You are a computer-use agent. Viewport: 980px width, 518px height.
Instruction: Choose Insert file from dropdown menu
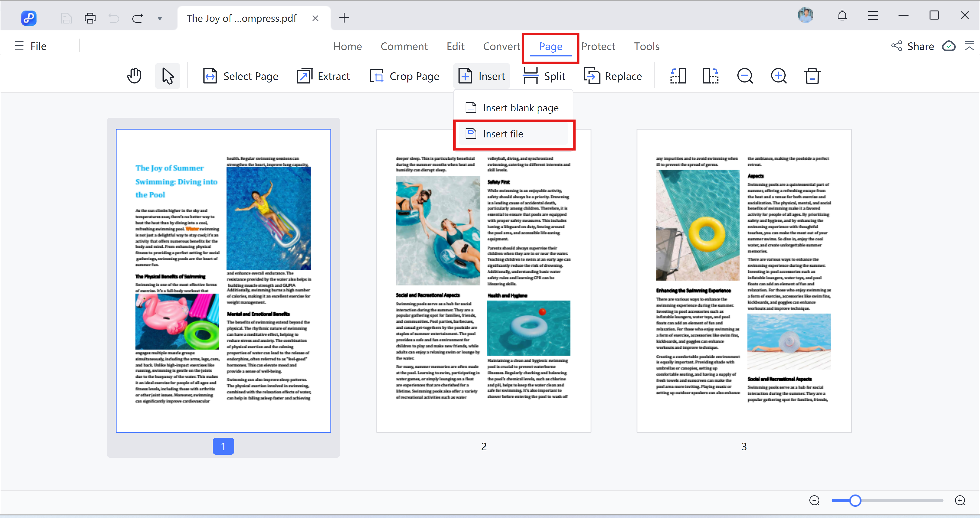pos(503,134)
